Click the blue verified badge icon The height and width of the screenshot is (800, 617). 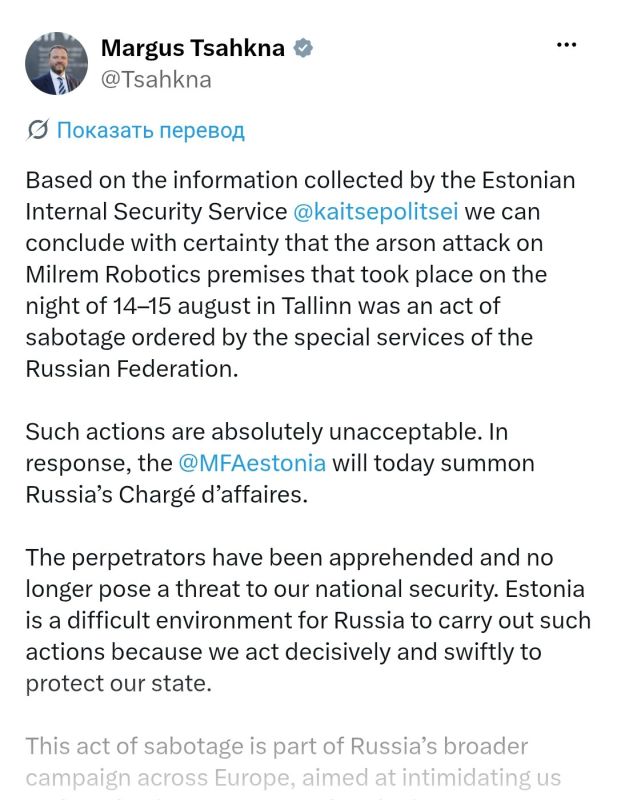(303, 48)
